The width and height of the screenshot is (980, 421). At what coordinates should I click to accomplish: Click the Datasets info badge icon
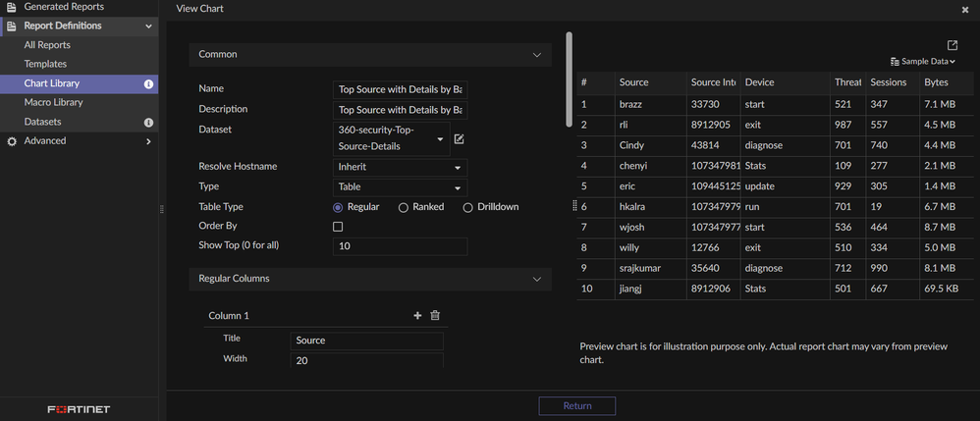point(149,123)
